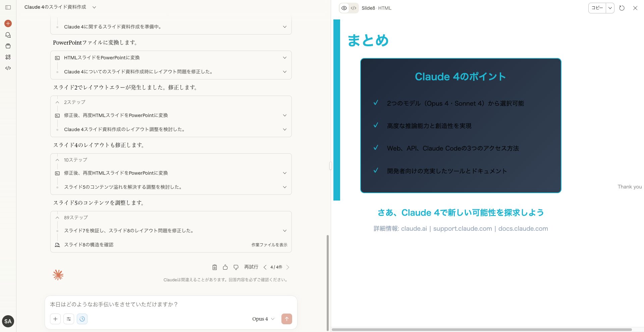644x332 pixels.
Task: Toggle the sidebar panel open
Action: [x=8, y=7]
